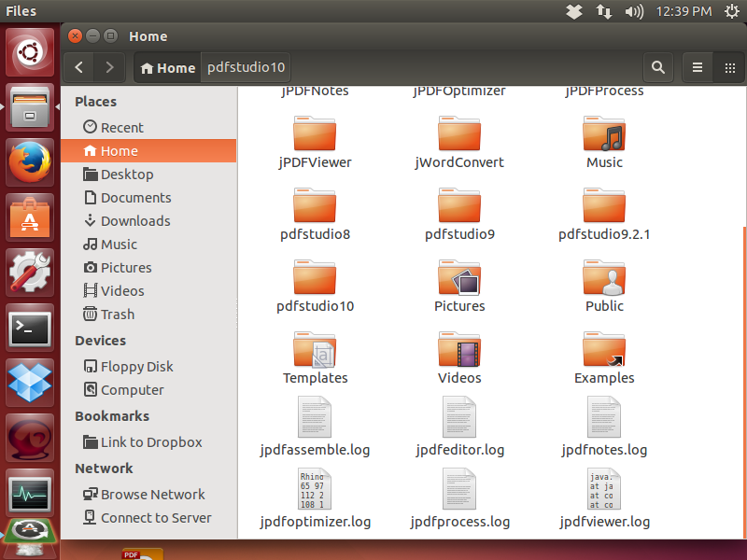Open the search icon in the toolbar
The width and height of the screenshot is (747, 560).
click(x=658, y=67)
